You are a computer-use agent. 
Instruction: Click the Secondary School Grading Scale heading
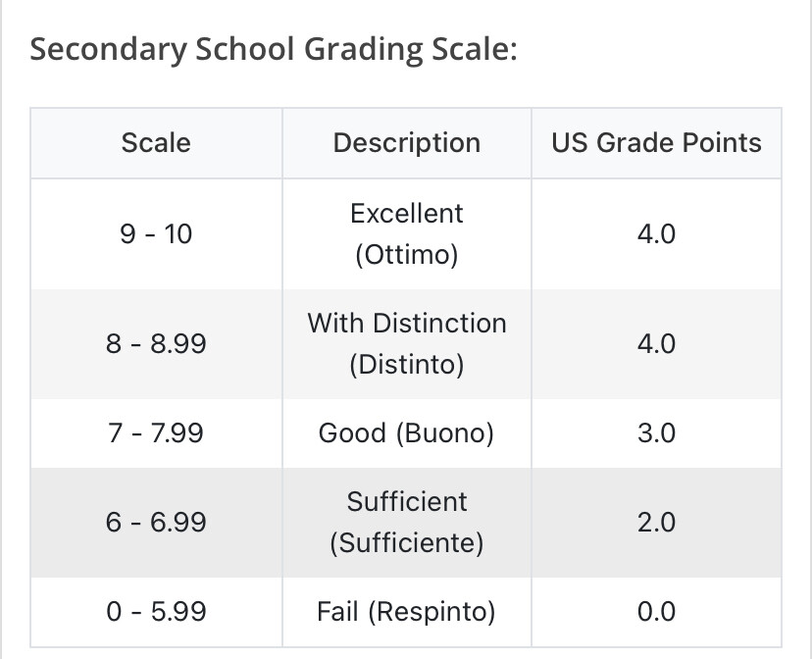[273, 49]
